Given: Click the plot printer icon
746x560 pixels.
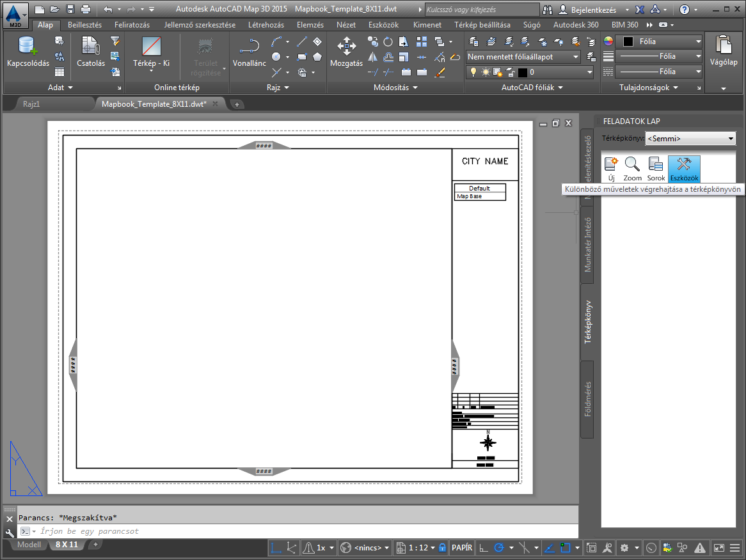Looking at the screenshot, I should click(86, 9).
